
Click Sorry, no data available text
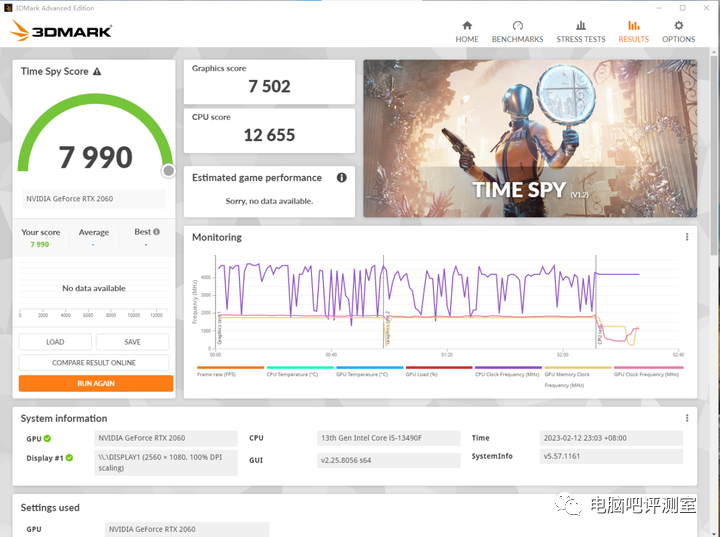point(269,201)
